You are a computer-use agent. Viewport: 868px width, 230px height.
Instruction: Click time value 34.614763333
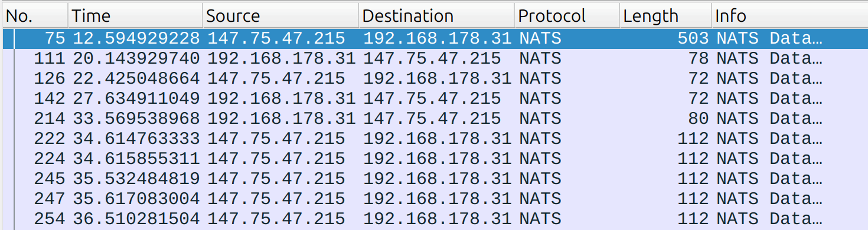click(136, 139)
